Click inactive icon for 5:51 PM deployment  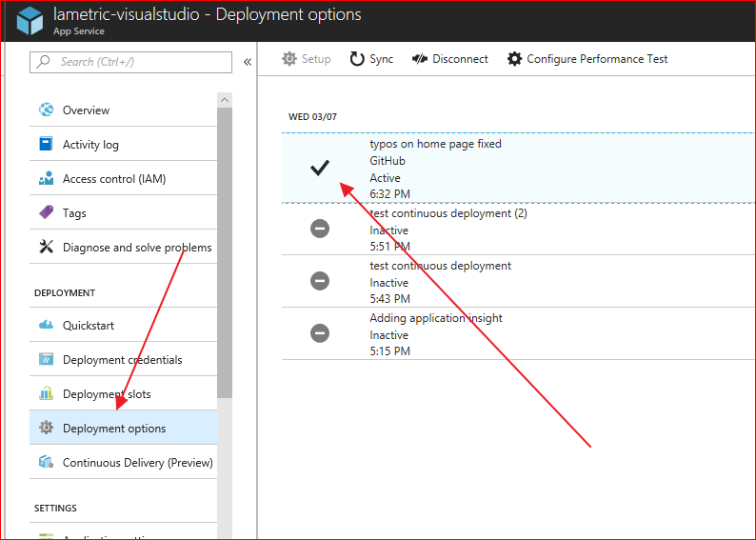[x=320, y=229]
